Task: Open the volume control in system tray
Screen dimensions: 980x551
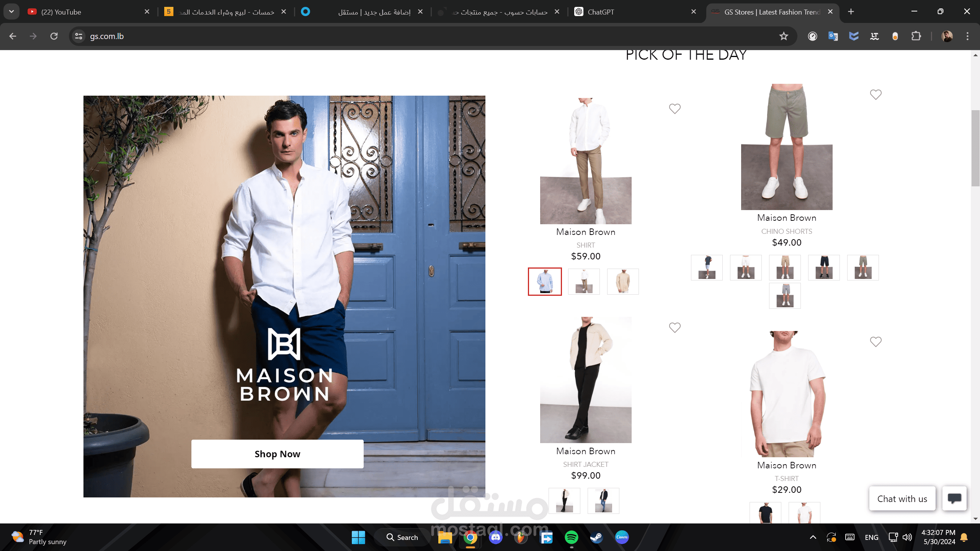Action: click(907, 537)
